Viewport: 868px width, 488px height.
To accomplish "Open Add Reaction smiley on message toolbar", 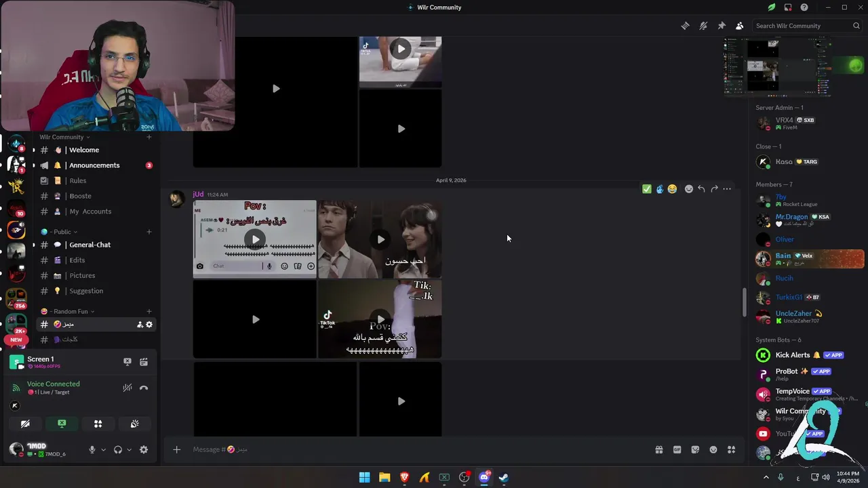I will pyautogui.click(x=689, y=189).
